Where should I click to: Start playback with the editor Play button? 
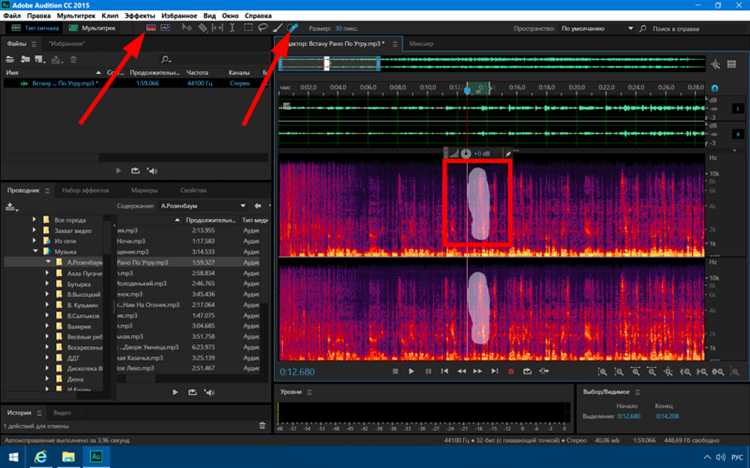point(411,371)
